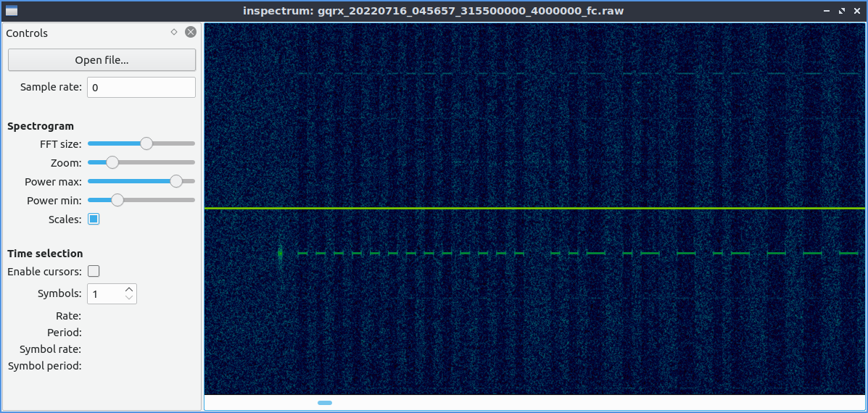Image resolution: width=868 pixels, height=413 pixels.
Task: Click the Power max slider handle
Action: click(176, 181)
